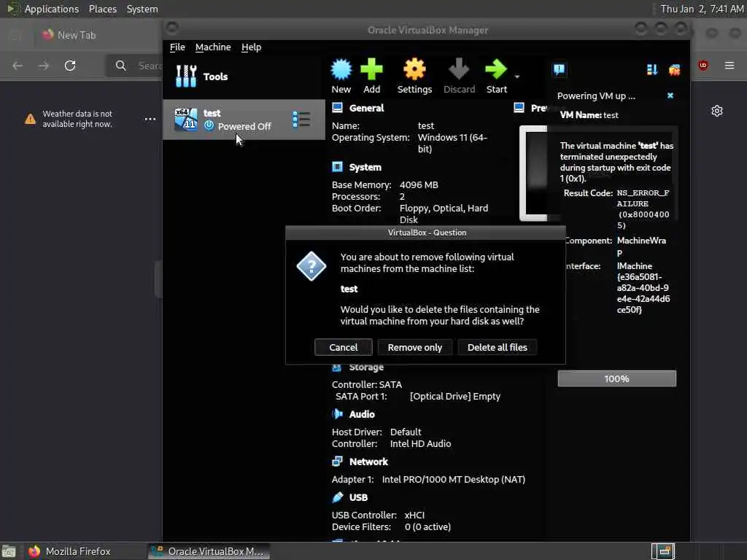Click Firefox back arrow
The height and width of the screenshot is (560, 747).
click(x=18, y=65)
